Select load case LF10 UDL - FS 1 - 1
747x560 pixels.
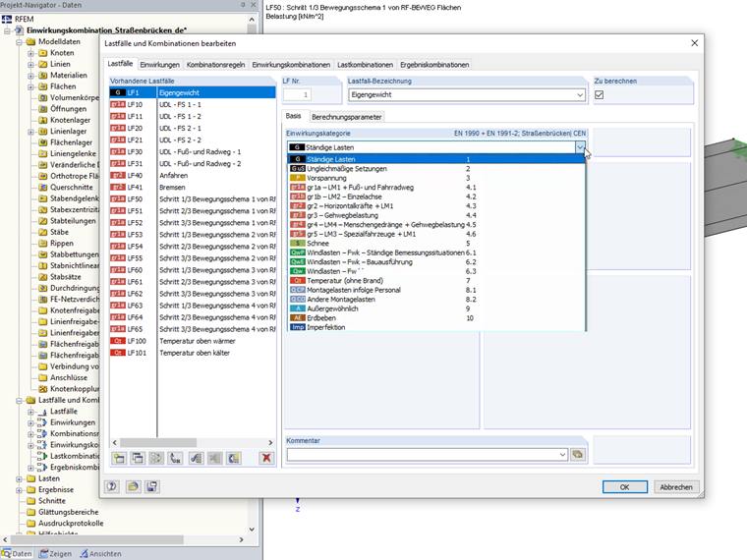coord(193,104)
